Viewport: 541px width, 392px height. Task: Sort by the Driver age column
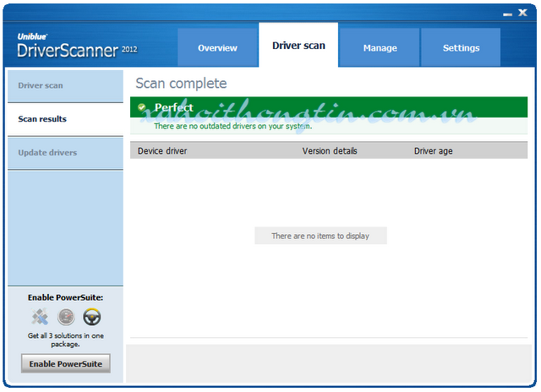(433, 150)
